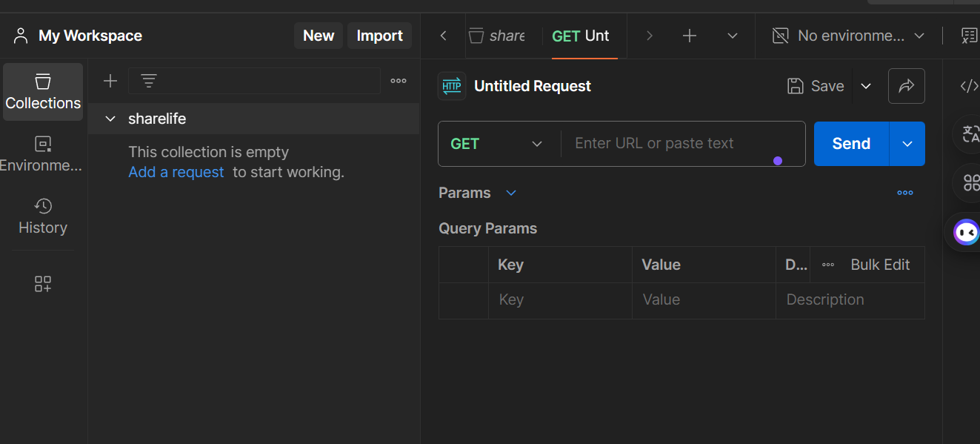Click the configure workspace sidebar icon
The height and width of the screenshot is (444, 980).
43,284
